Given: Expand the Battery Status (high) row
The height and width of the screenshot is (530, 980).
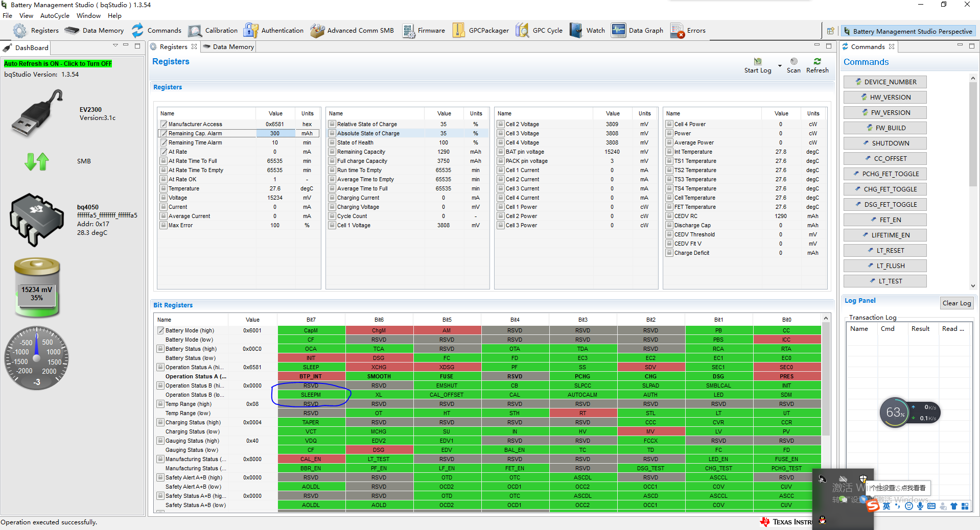Looking at the screenshot, I should click(x=160, y=349).
